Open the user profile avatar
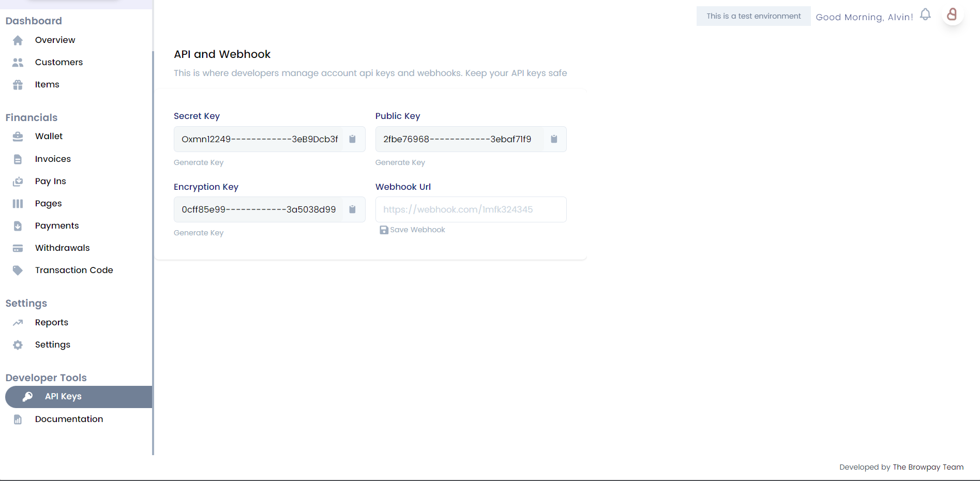 point(952,14)
